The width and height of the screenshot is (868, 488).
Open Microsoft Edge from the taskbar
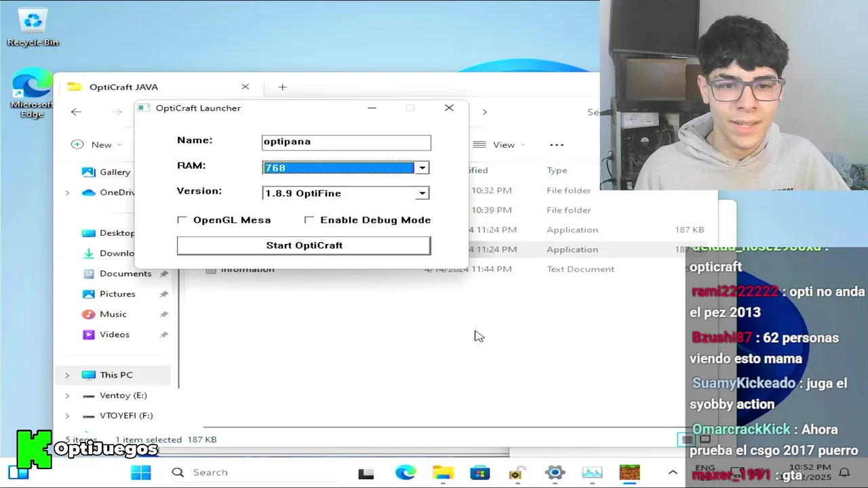click(x=406, y=472)
